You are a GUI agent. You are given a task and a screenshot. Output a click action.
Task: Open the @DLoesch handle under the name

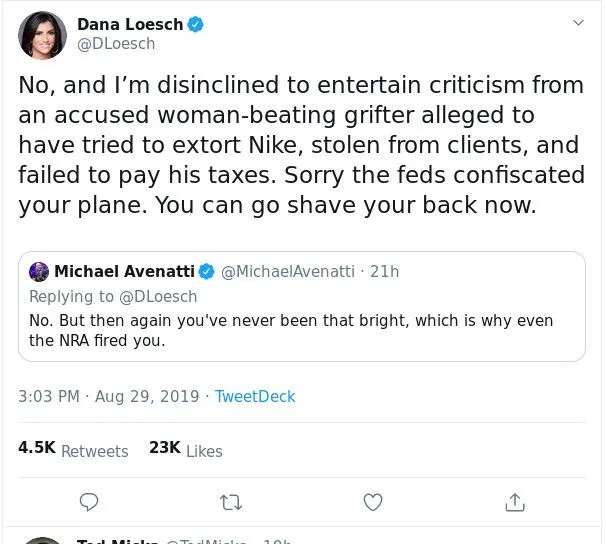point(116,44)
